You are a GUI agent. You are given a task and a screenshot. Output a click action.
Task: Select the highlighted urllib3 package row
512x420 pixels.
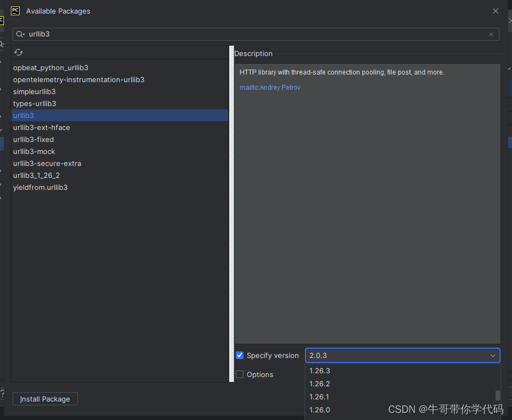pyautogui.click(x=120, y=115)
